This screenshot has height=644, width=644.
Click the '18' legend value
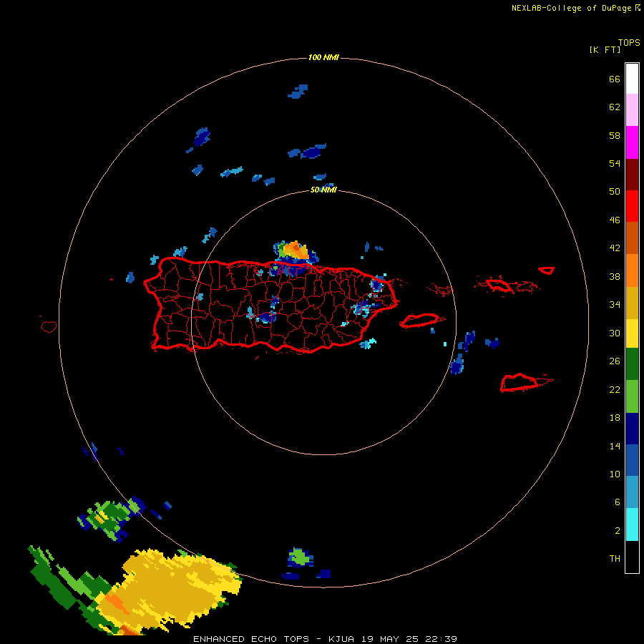coord(615,418)
